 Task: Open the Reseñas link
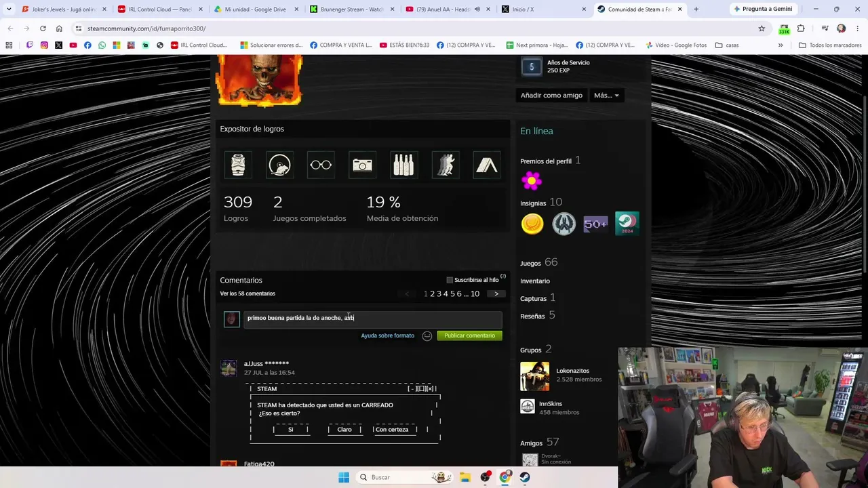point(538,316)
